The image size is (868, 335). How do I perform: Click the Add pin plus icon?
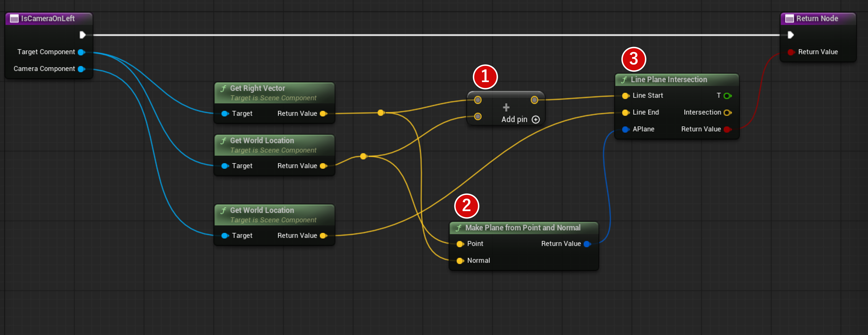[535, 119]
